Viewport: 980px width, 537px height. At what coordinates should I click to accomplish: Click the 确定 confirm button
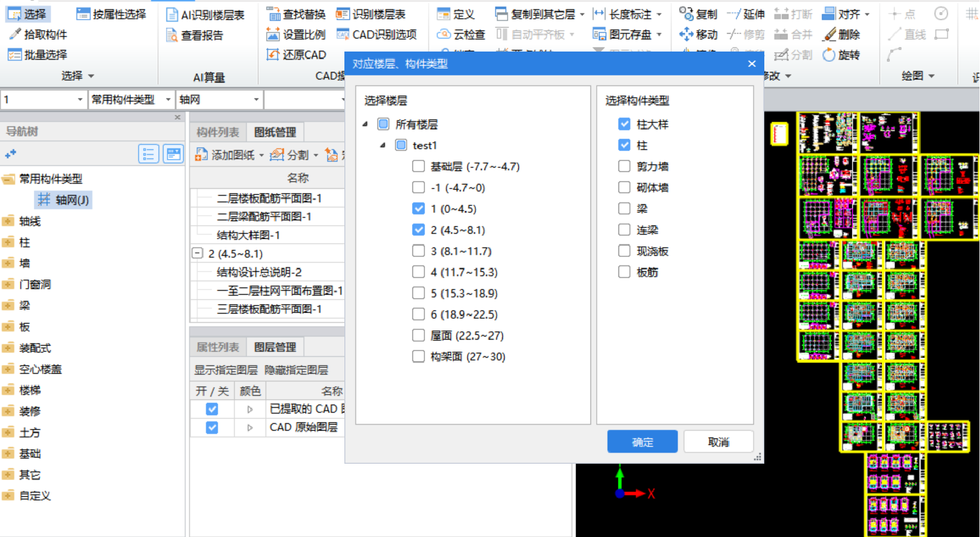(x=642, y=442)
